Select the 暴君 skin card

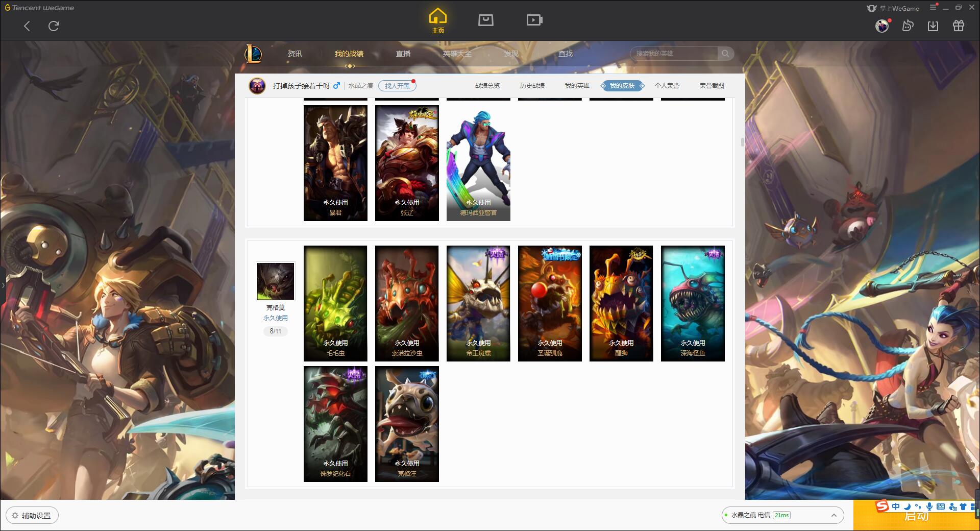335,163
